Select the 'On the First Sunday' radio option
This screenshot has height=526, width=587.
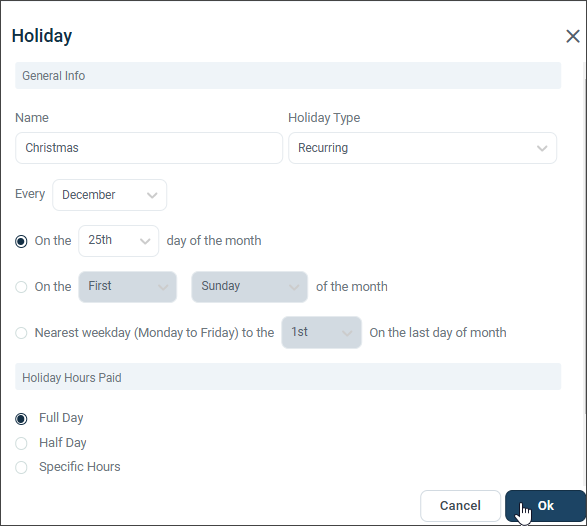tap(21, 287)
